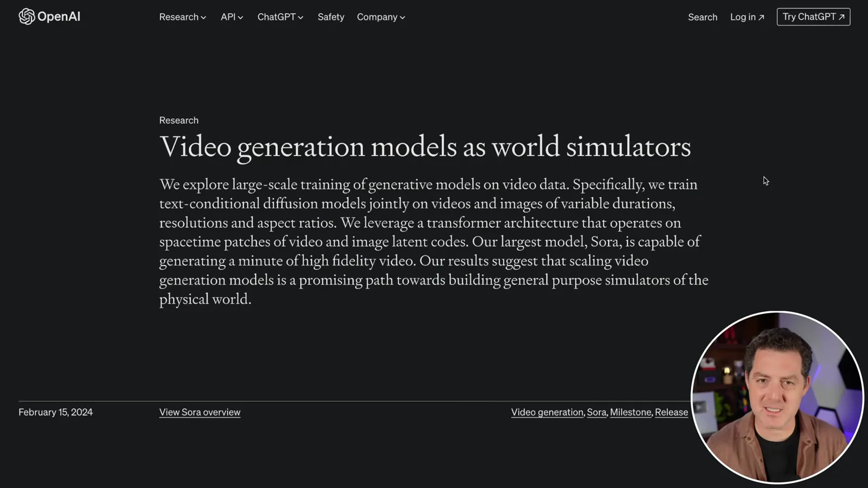This screenshot has height=488, width=868.
Task: Expand the Company dropdown menu
Action: coord(381,17)
